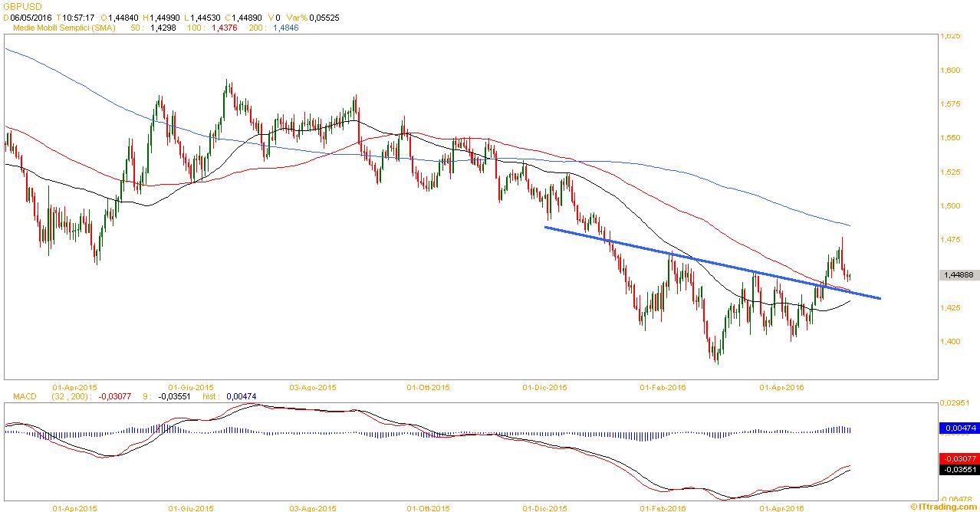Click the GBPUSD symbol title
Screen dimensions: 980x512
20,5
